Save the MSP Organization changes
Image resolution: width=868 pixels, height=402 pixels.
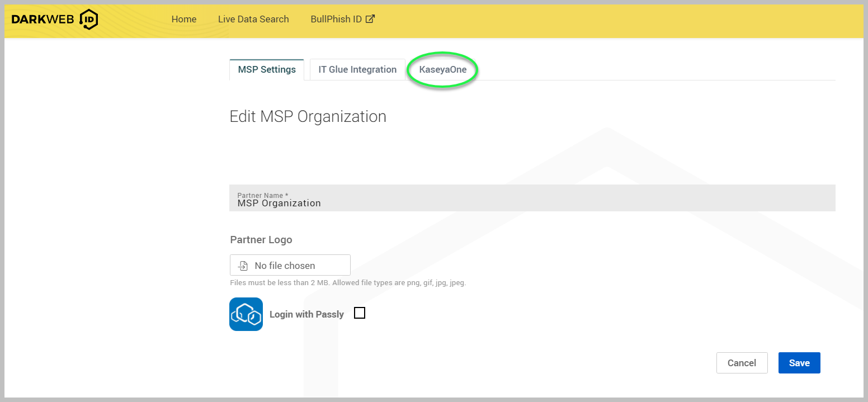(799, 363)
